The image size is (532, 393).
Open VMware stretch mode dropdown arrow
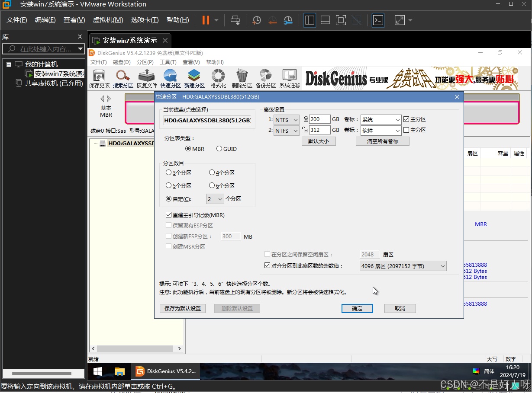click(410, 20)
